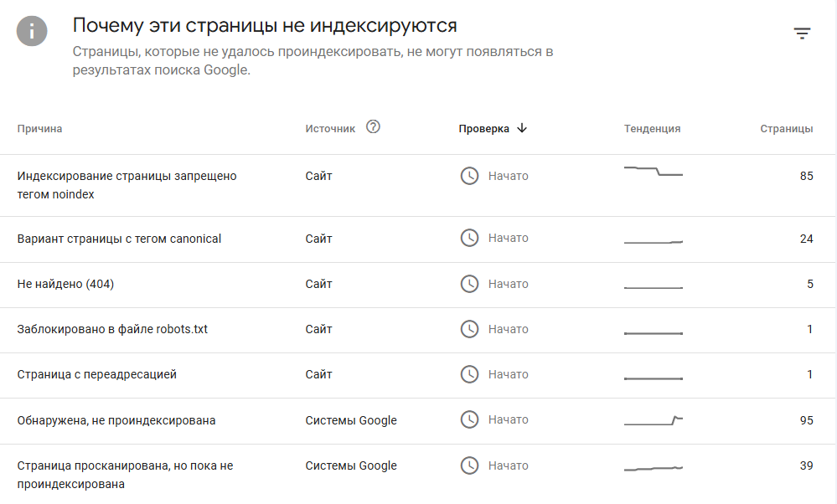
Task: Open the 'Не найдено (404)' reason row
Action: click(x=65, y=284)
